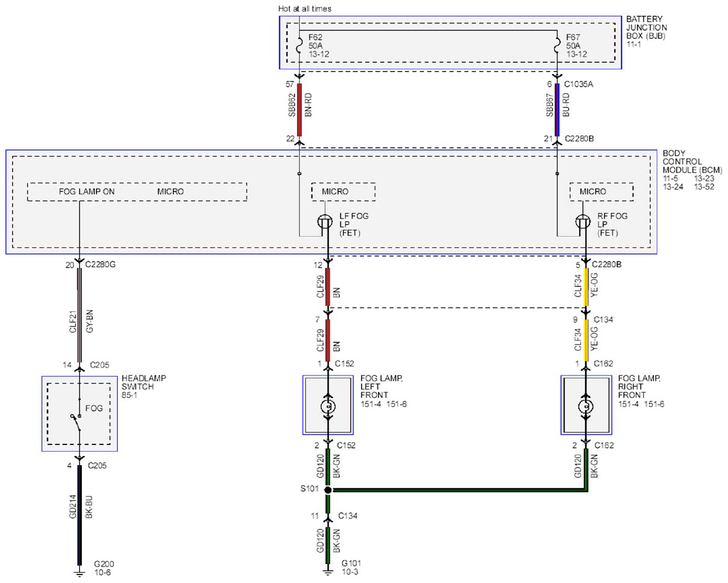Click the 13-52 reference under BCM title
Image resolution: width=728 pixels, height=583 pixels.
click(704, 187)
